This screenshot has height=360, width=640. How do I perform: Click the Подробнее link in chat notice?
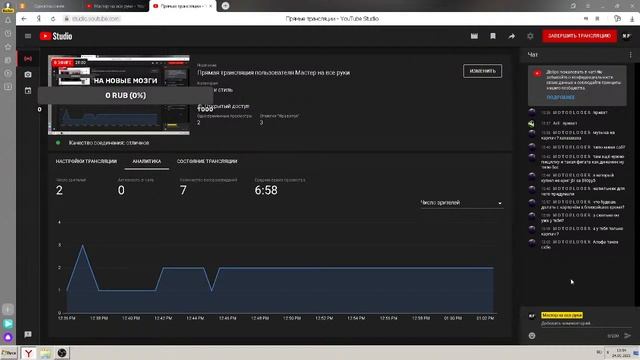(x=560, y=98)
